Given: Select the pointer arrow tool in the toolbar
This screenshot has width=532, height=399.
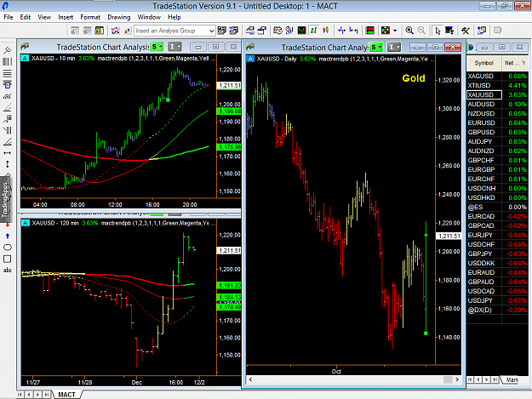Looking at the screenshot, I should pos(438,31).
